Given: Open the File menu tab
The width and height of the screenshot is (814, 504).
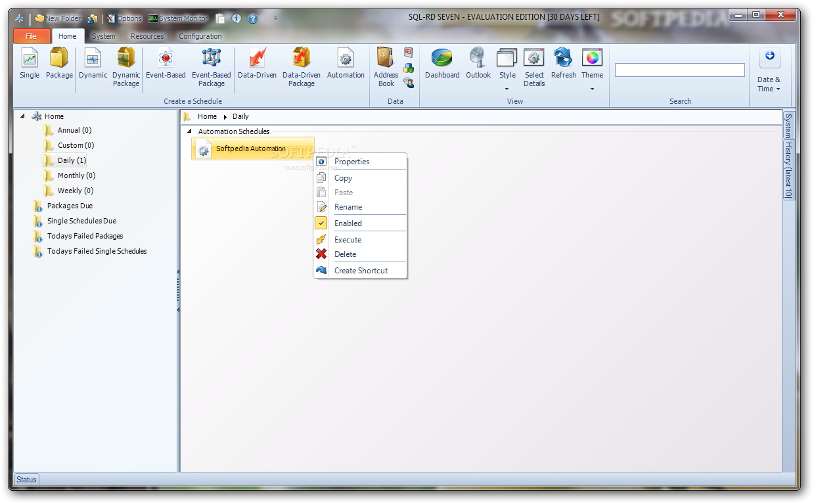Looking at the screenshot, I should tap(31, 36).
